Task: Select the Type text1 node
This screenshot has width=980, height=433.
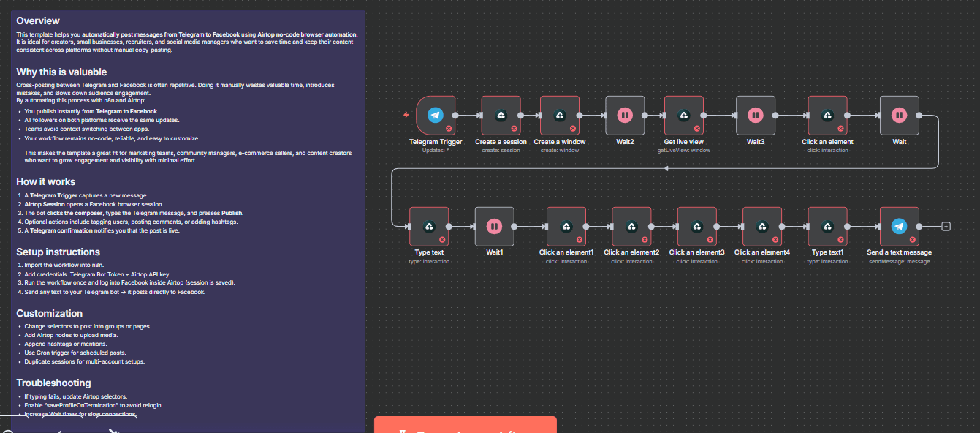Action: [827, 227]
